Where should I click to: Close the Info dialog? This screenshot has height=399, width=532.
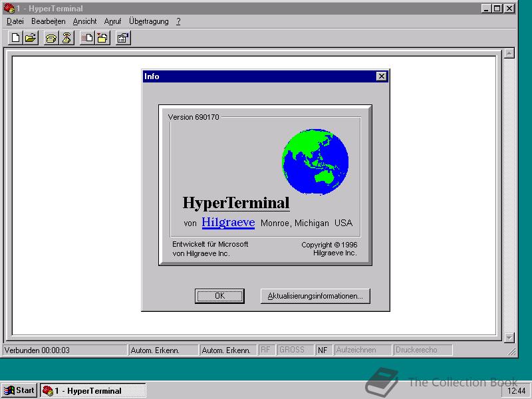(x=382, y=76)
